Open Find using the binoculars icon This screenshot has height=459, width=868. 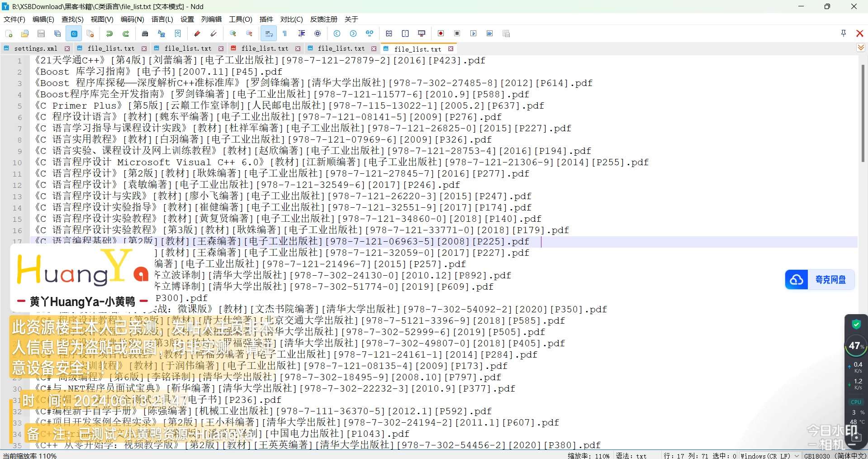coord(145,33)
